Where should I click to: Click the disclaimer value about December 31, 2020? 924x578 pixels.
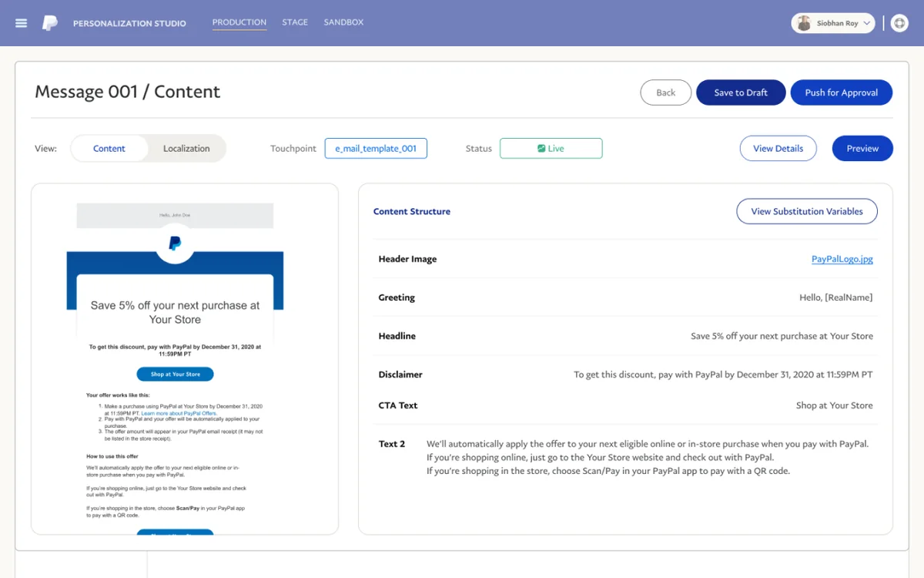(723, 375)
